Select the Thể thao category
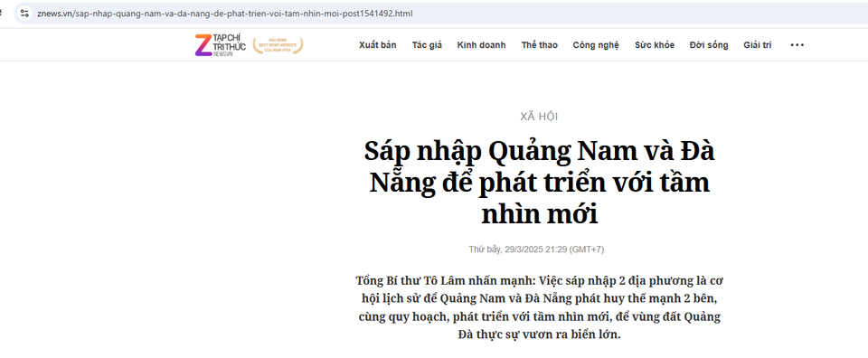 (x=540, y=45)
